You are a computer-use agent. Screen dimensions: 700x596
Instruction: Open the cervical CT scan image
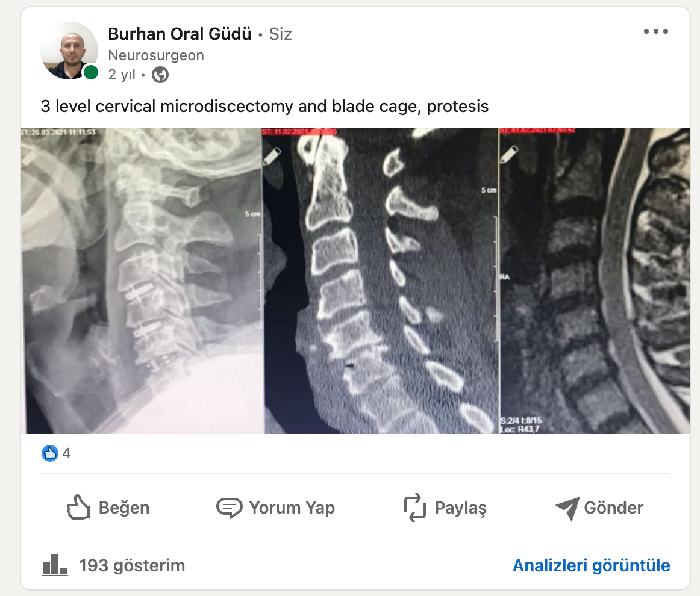(380, 281)
